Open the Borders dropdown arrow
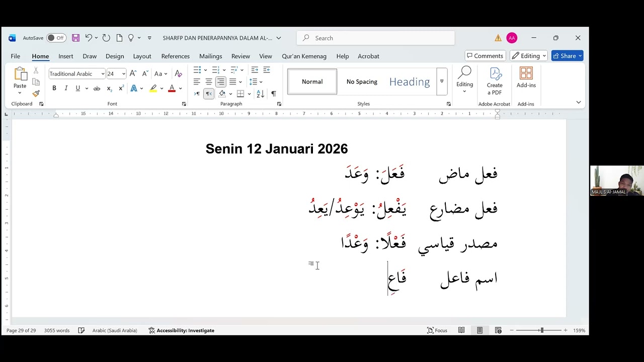Viewport: 644px width, 362px height. pyautogui.click(x=249, y=94)
